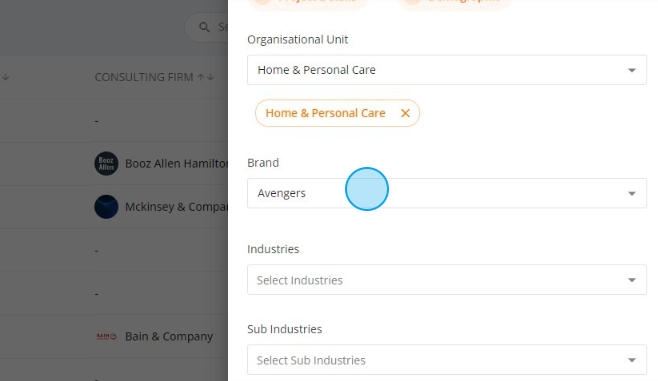
Task: Open Organisational Unit dropdown arrow
Action: tap(632, 70)
